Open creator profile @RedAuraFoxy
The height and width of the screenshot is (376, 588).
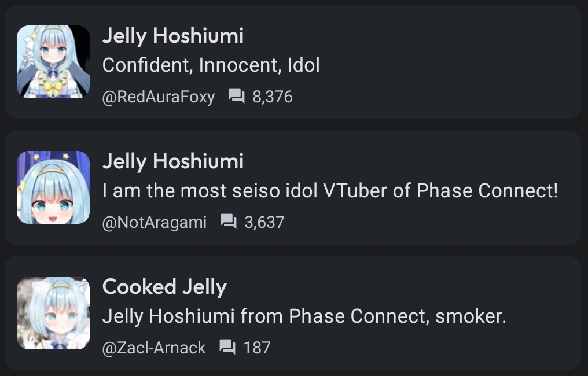(158, 97)
